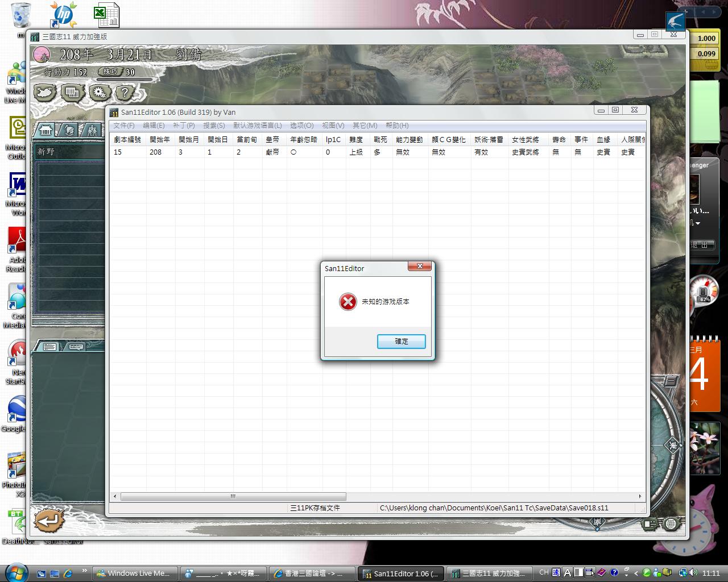Screen dimensions: 728x582
Task: Expand the quick launch overflow chevron
Action: click(85, 570)
